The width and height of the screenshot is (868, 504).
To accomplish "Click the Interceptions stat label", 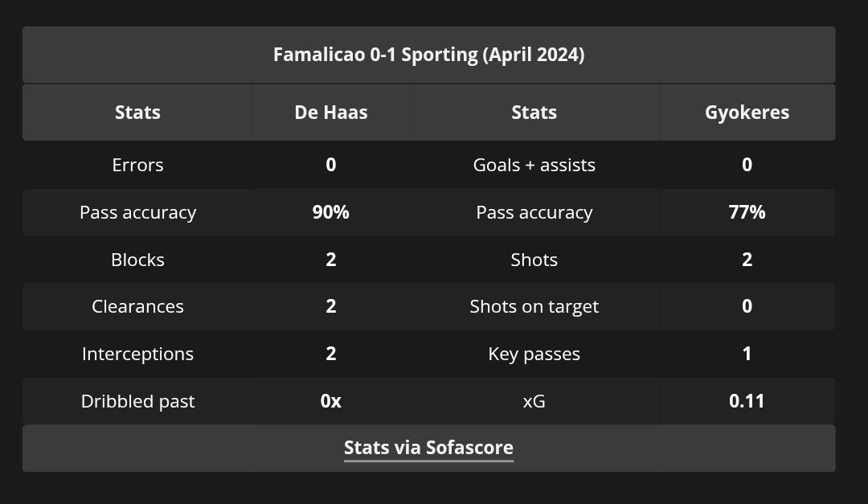I will 137,354.
